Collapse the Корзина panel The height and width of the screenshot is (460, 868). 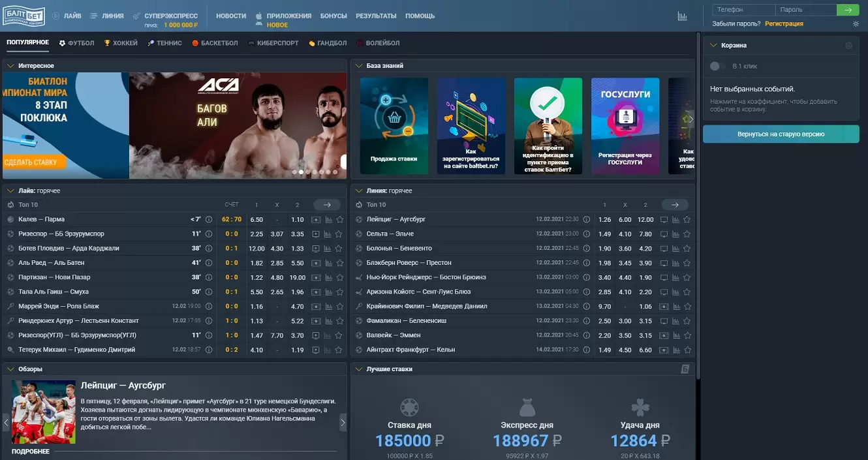(x=713, y=46)
